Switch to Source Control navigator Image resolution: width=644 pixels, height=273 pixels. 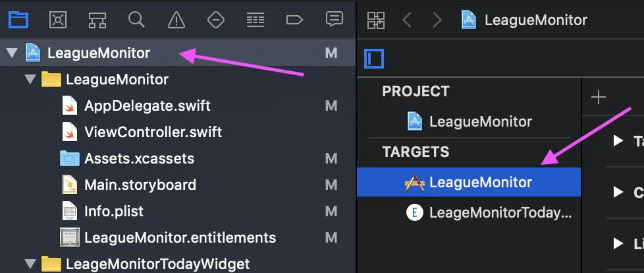tap(58, 20)
